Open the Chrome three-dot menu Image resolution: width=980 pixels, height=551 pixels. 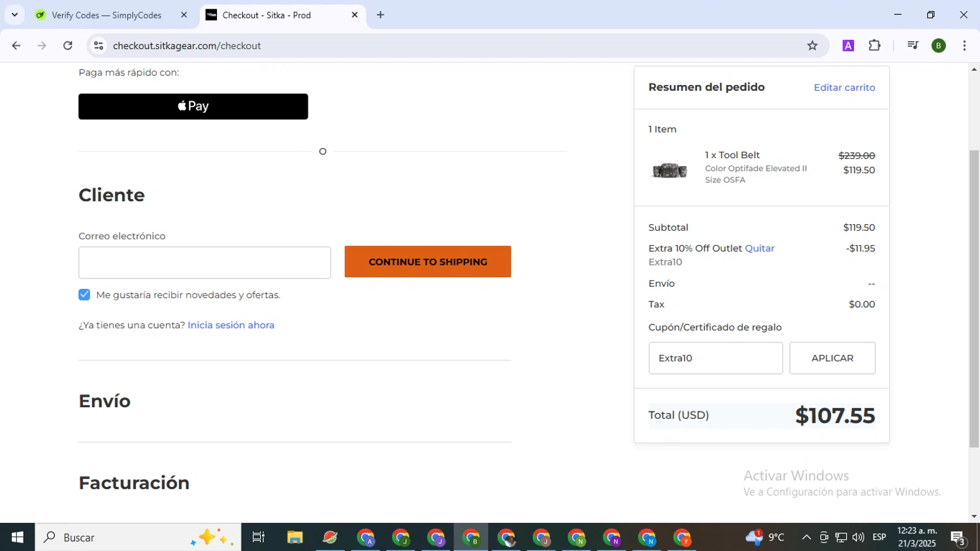point(964,46)
